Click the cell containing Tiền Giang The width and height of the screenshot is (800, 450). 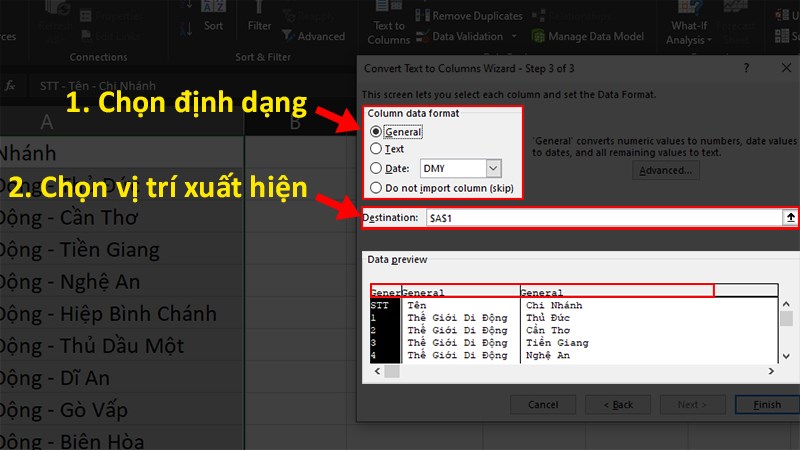coord(122,249)
